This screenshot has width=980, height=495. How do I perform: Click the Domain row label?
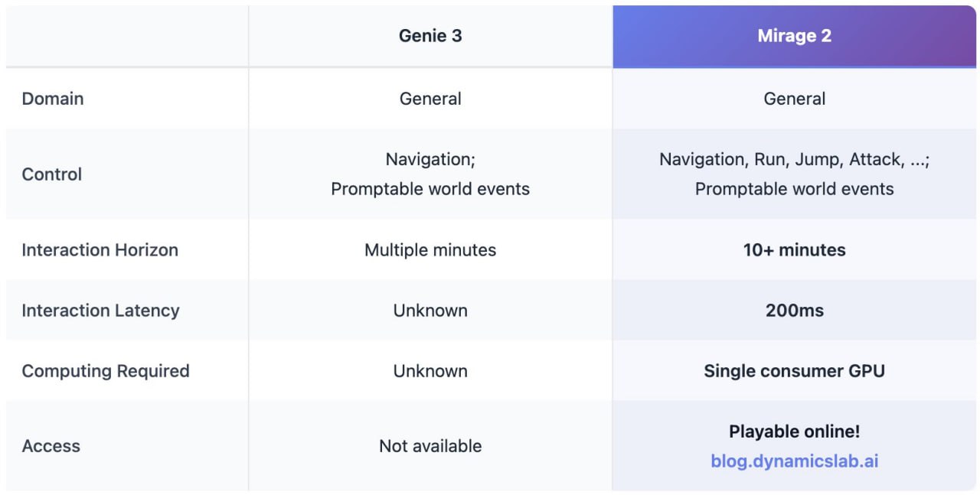click(x=53, y=99)
